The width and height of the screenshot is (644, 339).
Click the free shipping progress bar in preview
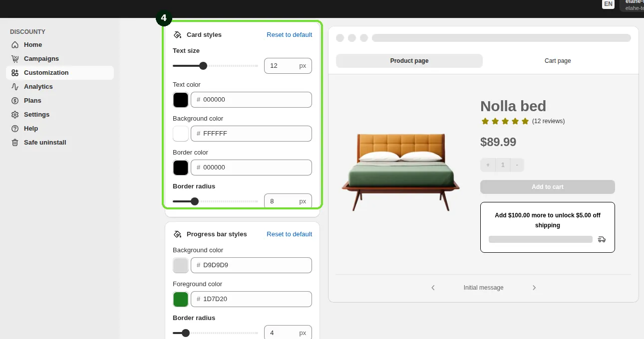coord(541,239)
